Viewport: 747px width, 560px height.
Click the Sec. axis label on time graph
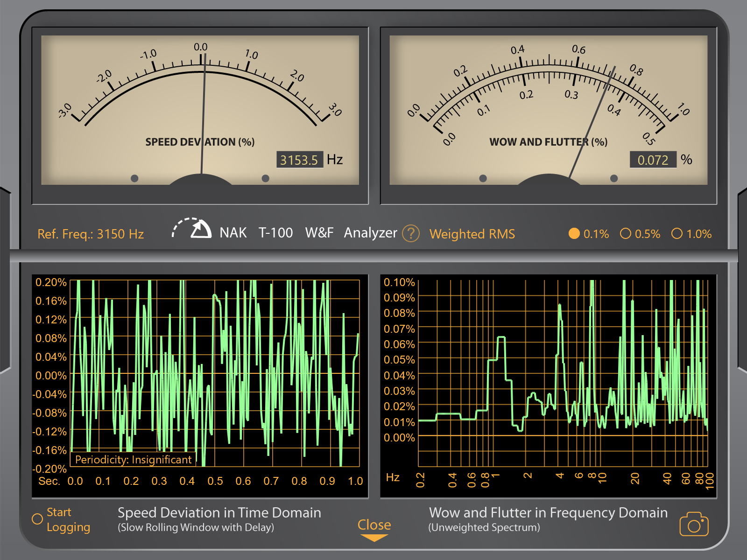[x=49, y=481]
